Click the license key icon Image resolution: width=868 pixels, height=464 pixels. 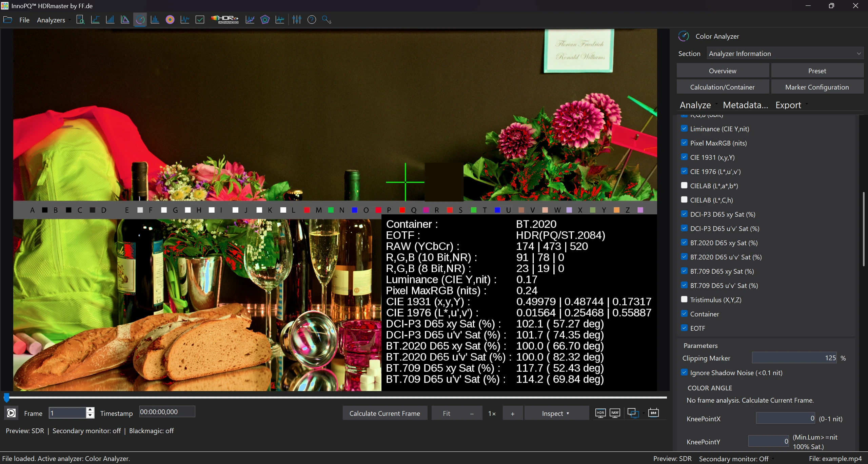point(326,20)
